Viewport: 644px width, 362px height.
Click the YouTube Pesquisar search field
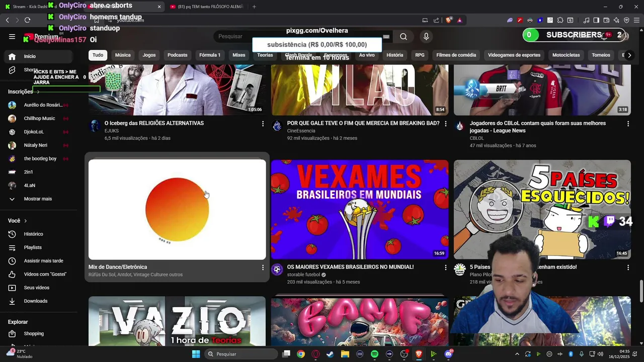(x=302, y=36)
